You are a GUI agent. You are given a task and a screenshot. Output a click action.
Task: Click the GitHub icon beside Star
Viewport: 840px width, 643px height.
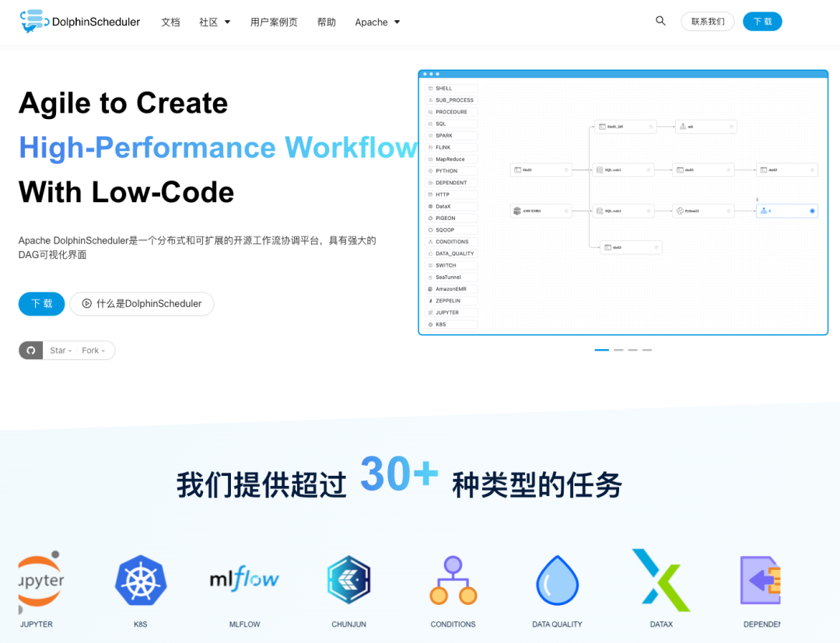point(30,350)
